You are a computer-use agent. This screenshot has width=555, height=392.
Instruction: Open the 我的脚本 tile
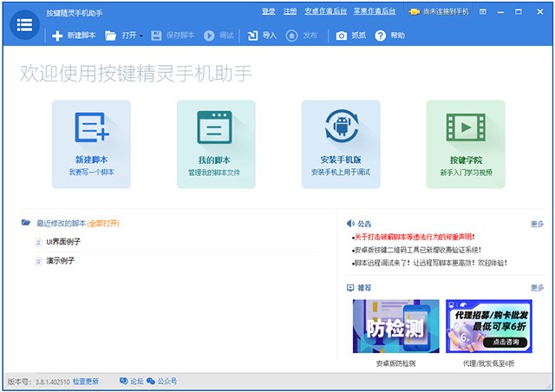[216, 144]
